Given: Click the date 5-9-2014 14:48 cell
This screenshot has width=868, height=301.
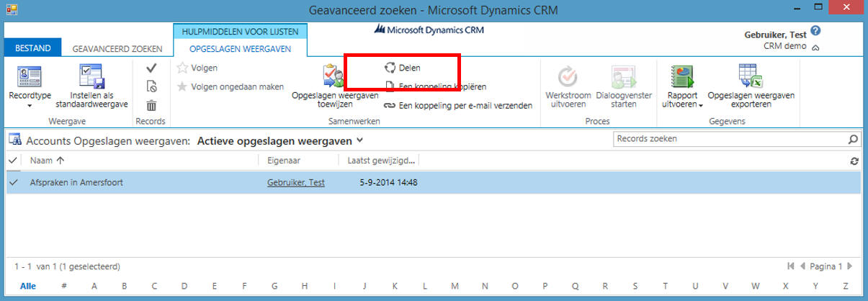Looking at the screenshot, I should [x=388, y=183].
